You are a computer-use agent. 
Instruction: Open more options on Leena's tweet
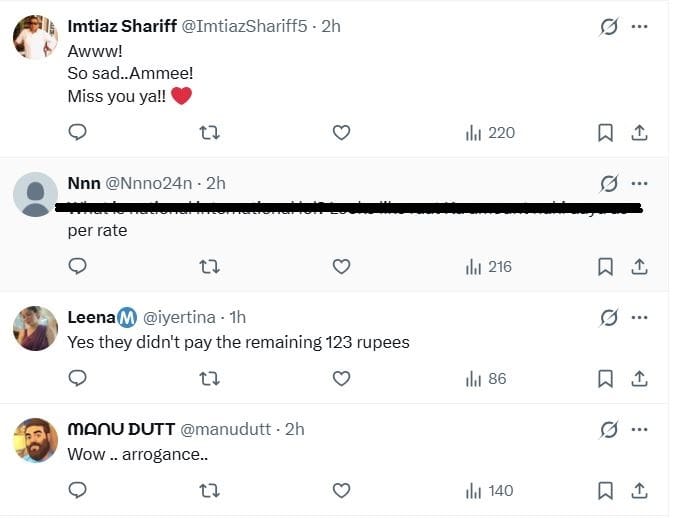640,317
